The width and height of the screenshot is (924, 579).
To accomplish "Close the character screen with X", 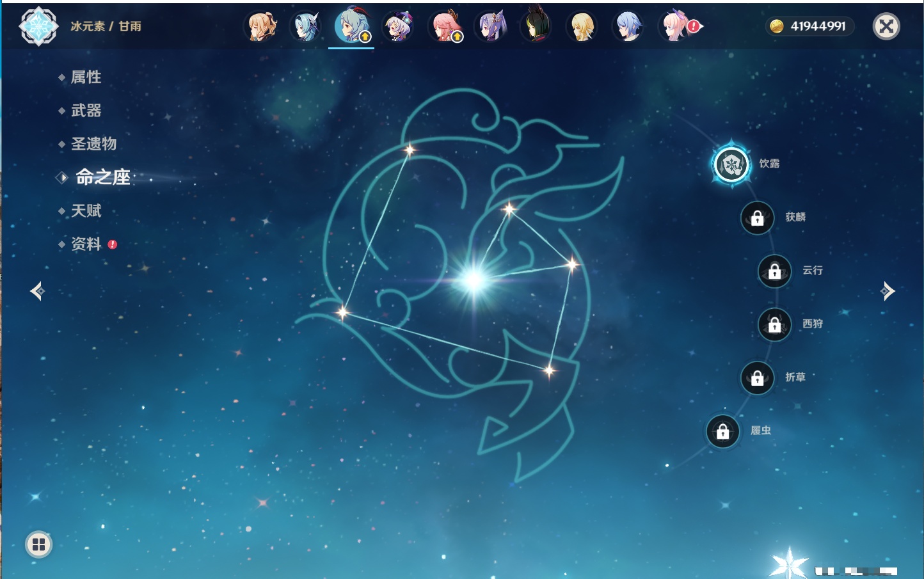I will pyautogui.click(x=886, y=26).
